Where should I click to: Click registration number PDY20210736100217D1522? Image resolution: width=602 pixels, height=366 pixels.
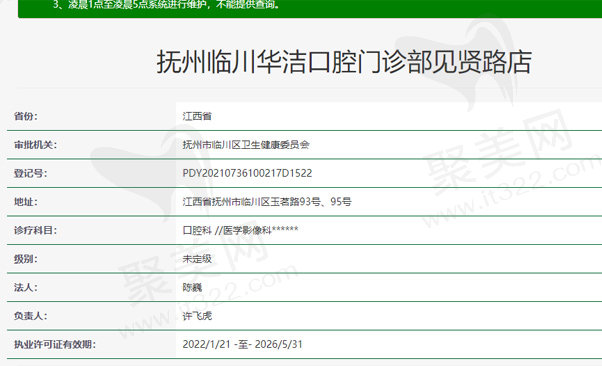(247, 173)
